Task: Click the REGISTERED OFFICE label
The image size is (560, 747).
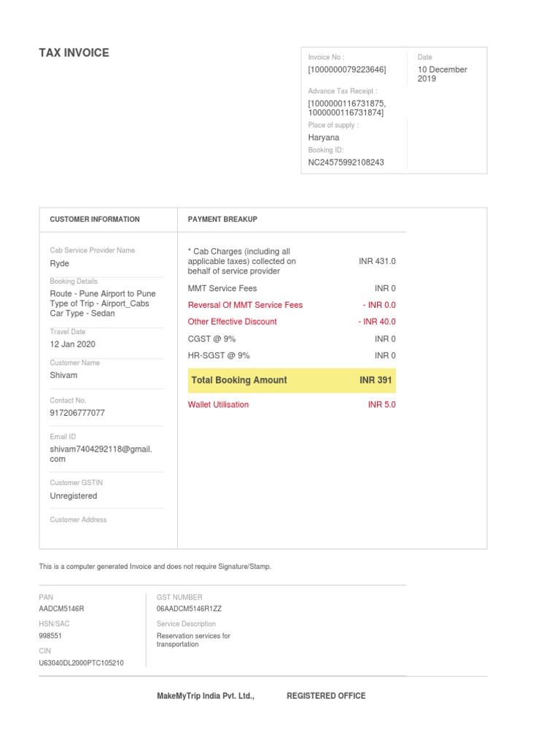Action: [326, 696]
